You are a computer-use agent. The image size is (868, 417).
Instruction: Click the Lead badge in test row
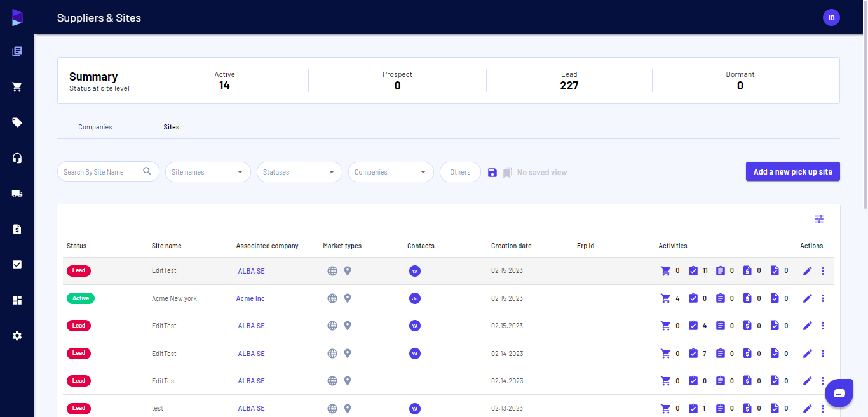79,408
